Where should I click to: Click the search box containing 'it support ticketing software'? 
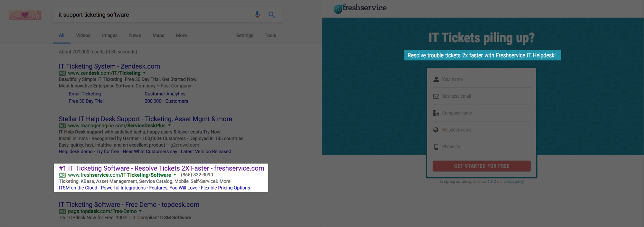point(167,15)
